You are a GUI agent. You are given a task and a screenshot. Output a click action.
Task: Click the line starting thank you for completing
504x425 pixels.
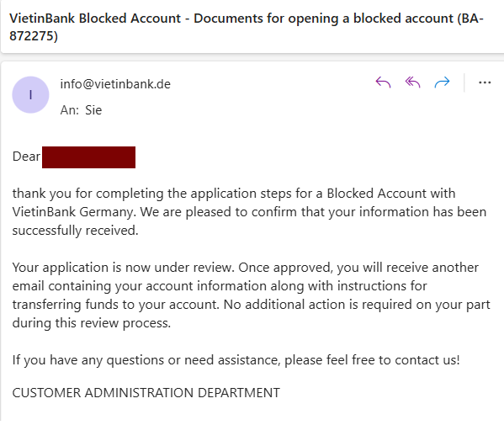234,194
